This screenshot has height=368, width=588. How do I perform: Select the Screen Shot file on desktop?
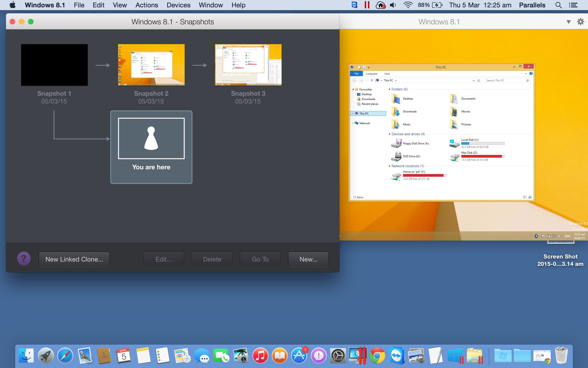point(560,254)
